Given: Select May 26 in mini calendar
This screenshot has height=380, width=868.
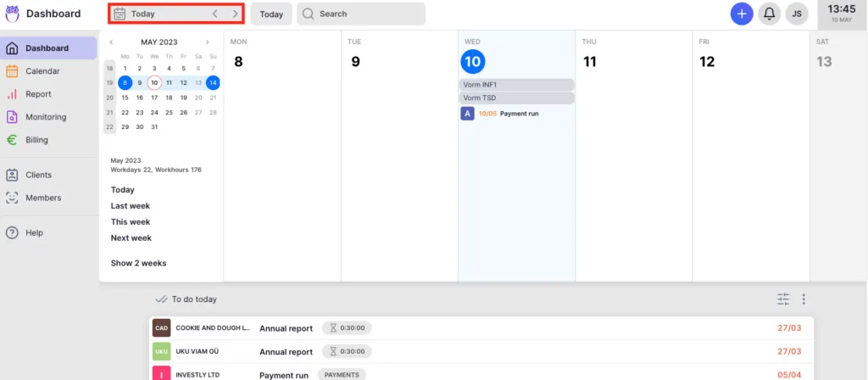Looking at the screenshot, I should click(x=183, y=113).
